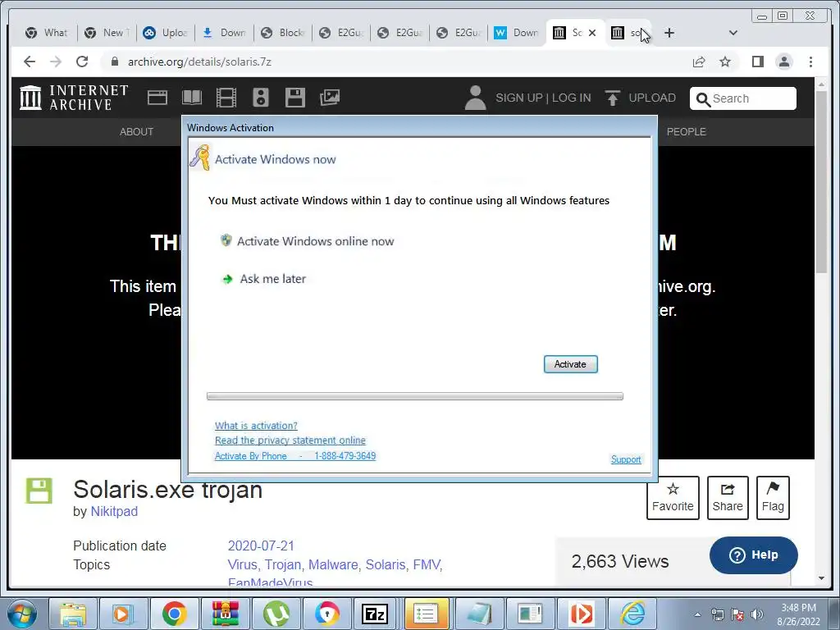This screenshot has height=630, width=840.
Task: Switch to the 'Uploa' tab
Action: click(166, 33)
